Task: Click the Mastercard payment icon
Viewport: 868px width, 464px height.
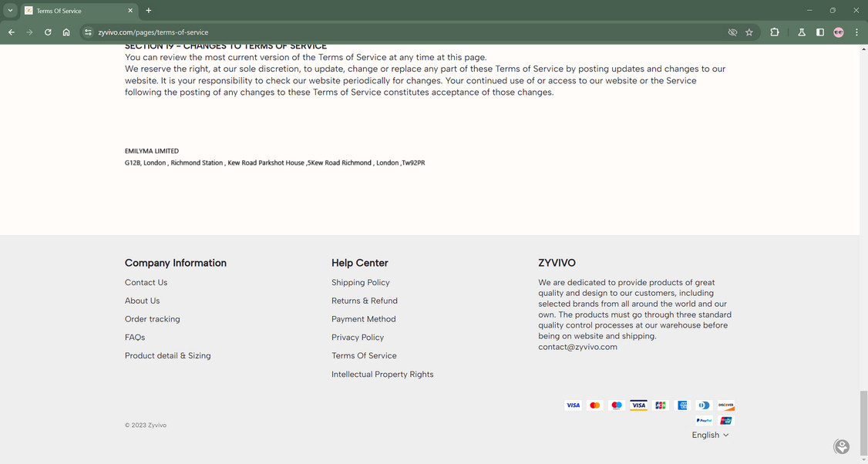Action: click(594, 405)
